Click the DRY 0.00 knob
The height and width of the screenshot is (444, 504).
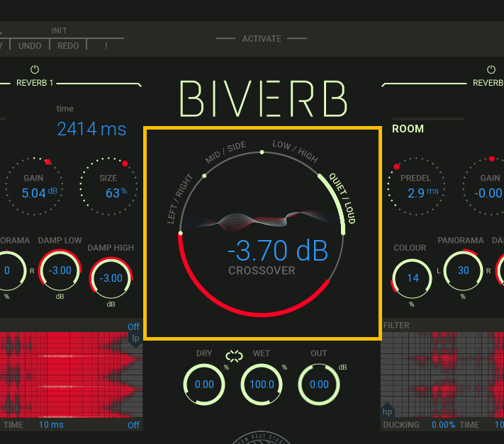(x=204, y=385)
